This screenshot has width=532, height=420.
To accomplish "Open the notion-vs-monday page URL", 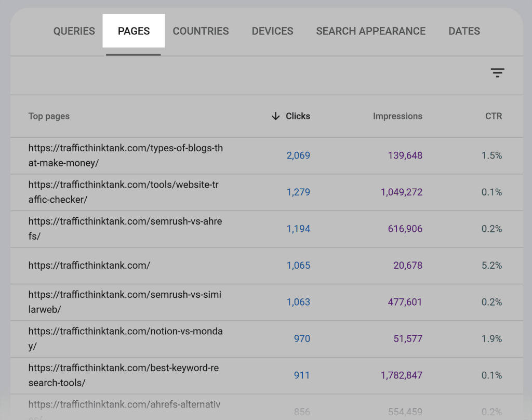I will click(125, 338).
